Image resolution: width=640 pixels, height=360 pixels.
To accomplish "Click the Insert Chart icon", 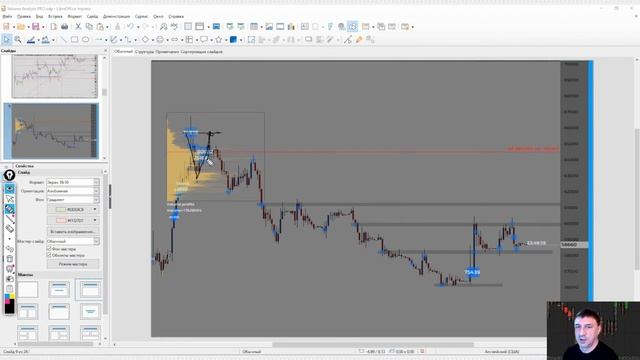I will point(291,27).
